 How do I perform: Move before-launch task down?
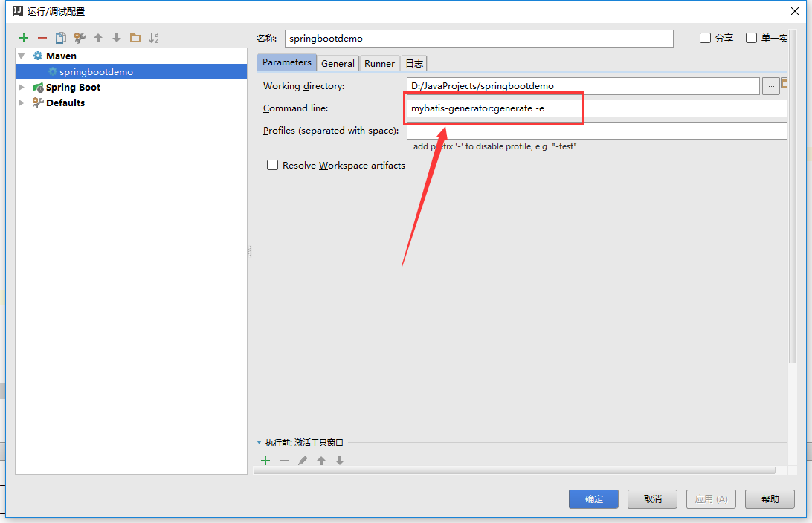(x=340, y=461)
